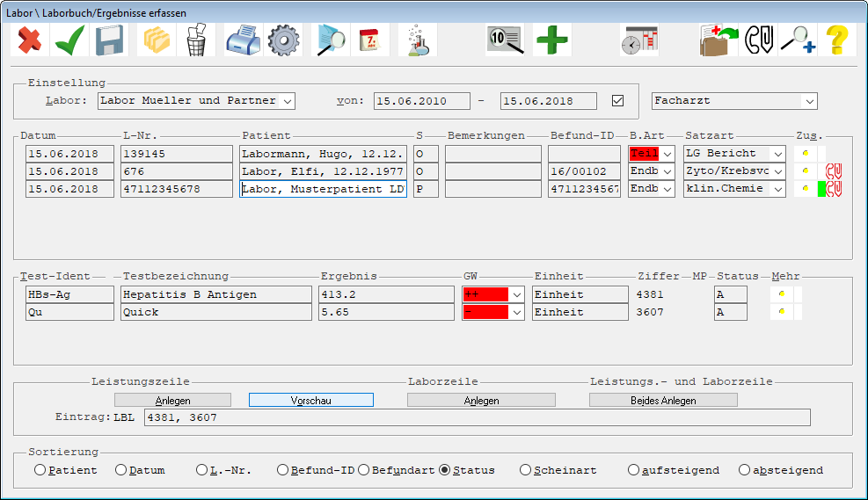Image resolution: width=868 pixels, height=500 pixels.
Task: Select Patient sorting radio button
Action: click(40, 469)
